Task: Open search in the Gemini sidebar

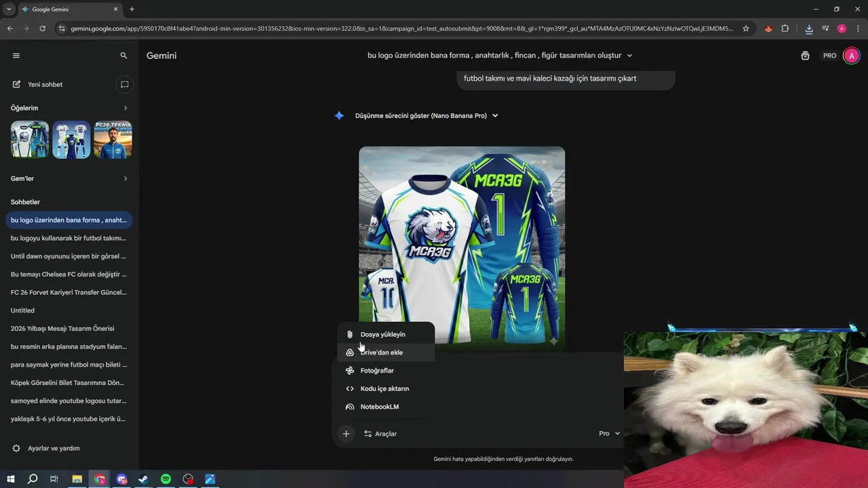Action: (x=123, y=56)
